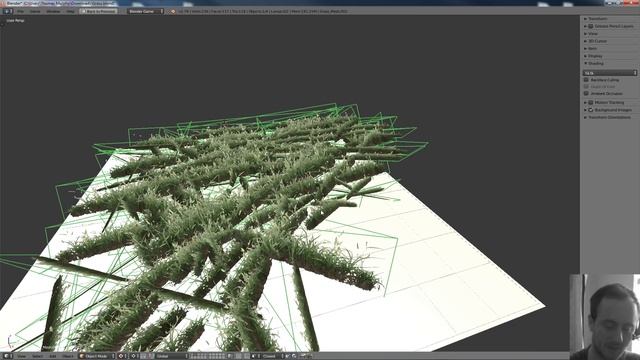Open the Window menu in top bar

53,11
